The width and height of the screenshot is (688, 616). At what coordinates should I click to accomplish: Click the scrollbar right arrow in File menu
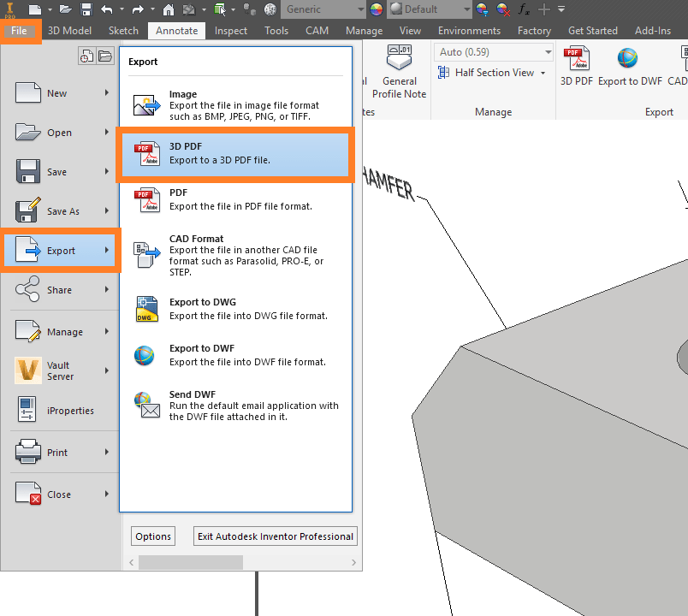[353, 562]
